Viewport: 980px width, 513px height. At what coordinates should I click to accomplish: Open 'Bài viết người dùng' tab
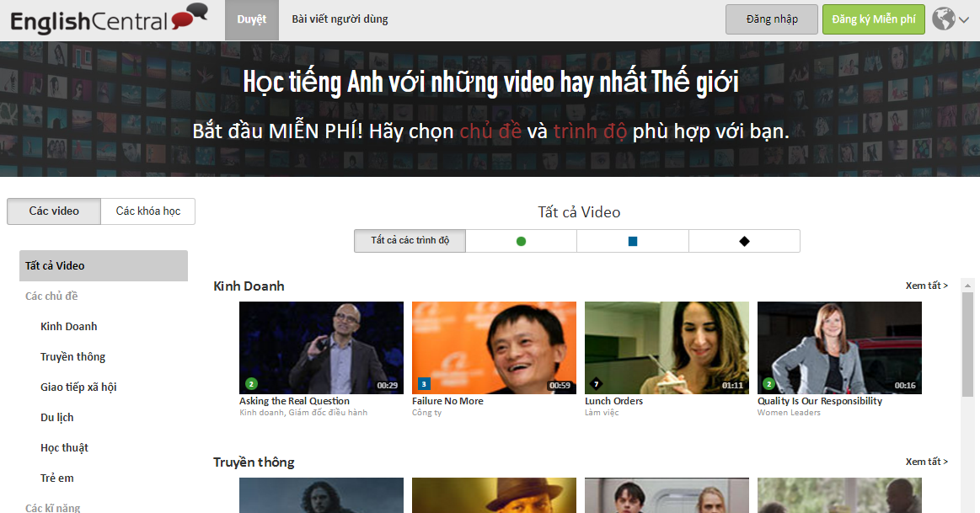340,19
